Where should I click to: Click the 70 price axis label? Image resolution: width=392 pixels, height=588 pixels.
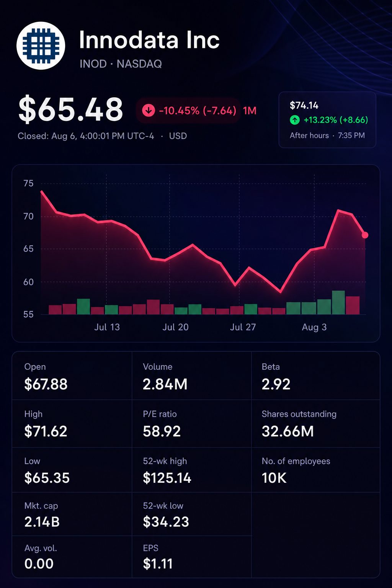click(x=28, y=216)
